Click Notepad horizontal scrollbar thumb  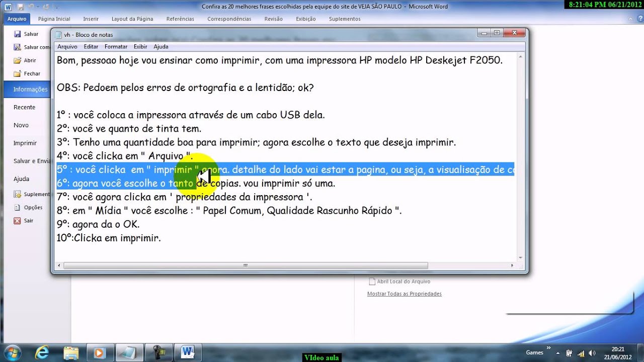(x=246, y=265)
